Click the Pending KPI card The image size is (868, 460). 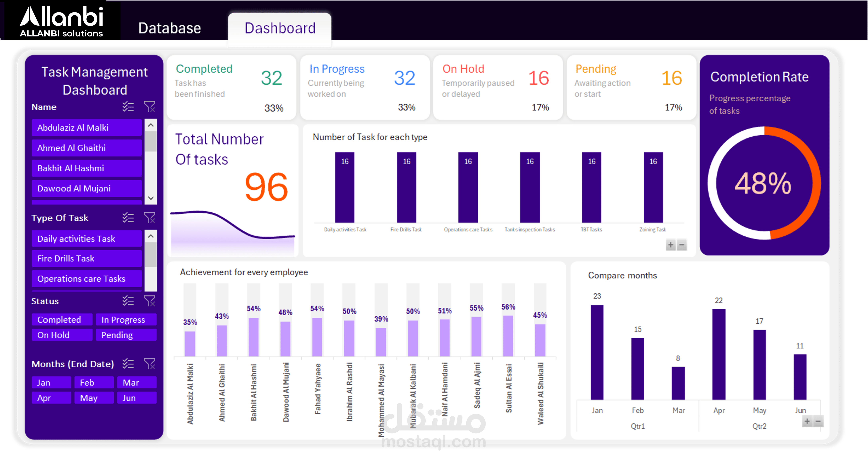(631, 88)
